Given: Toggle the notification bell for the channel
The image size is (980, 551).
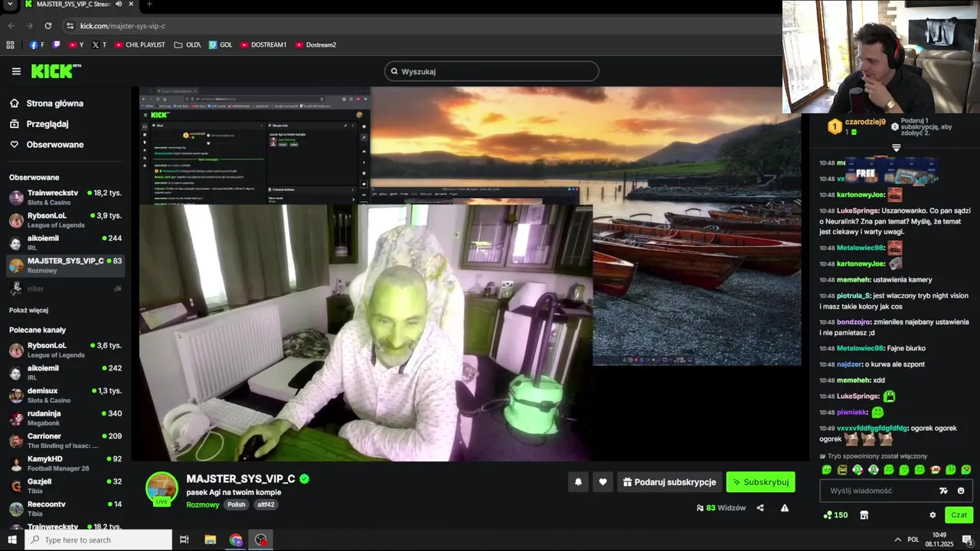Looking at the screenshot, I should point(578,482).
